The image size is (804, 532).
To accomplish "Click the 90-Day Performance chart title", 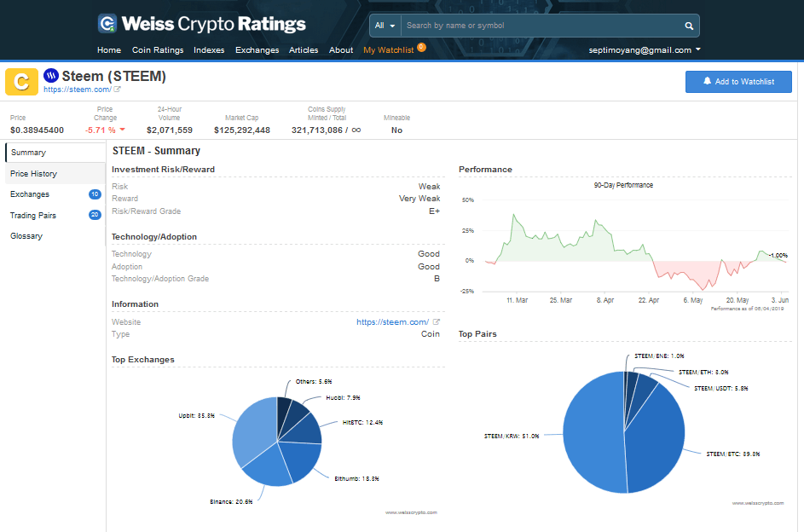I will [623, 185].
